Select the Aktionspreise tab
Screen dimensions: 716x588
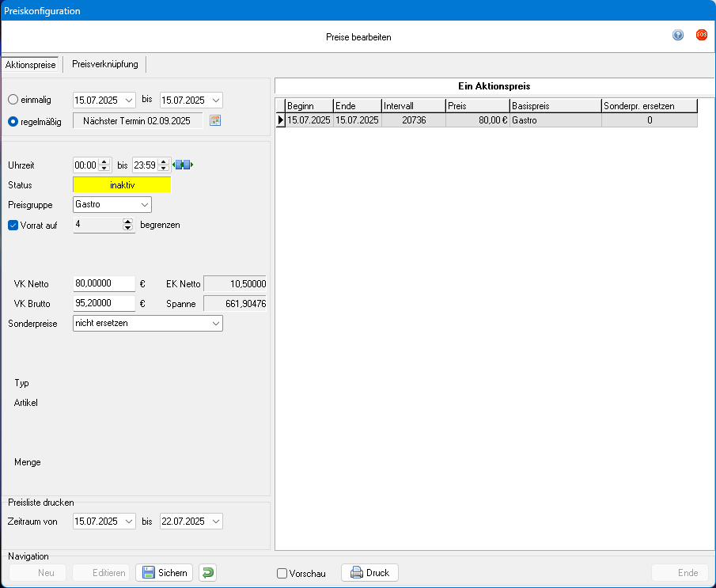(x=31, y=64)
